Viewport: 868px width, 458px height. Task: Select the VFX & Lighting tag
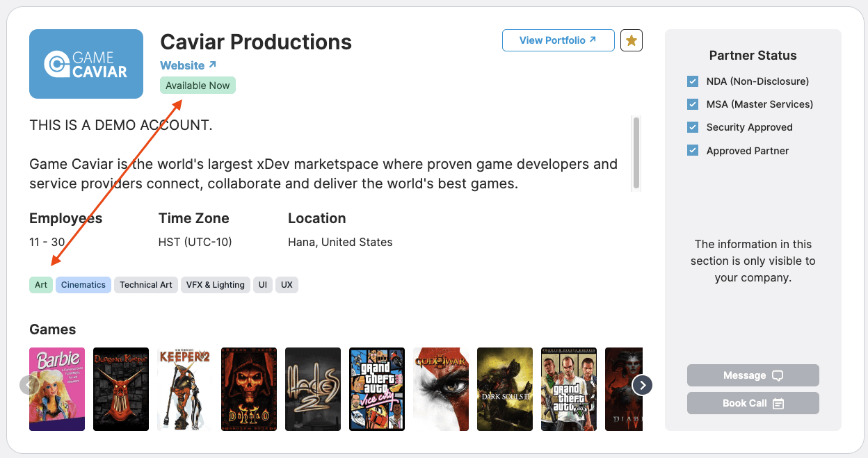point(216,285)
